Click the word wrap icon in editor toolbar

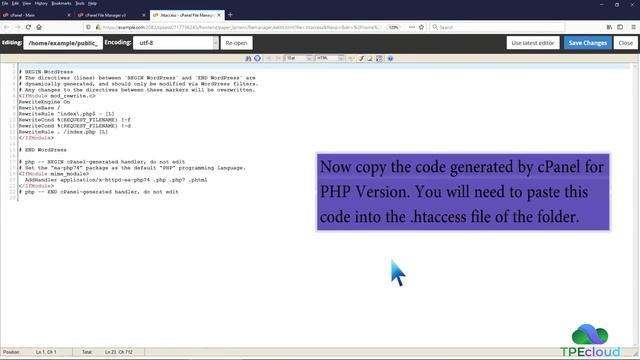(x=379, y=58)
